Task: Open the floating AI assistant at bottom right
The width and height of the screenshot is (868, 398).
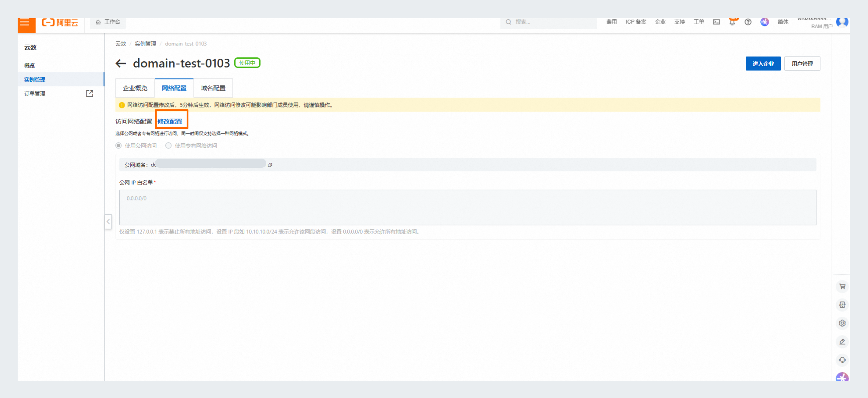Action: (842, 377)
